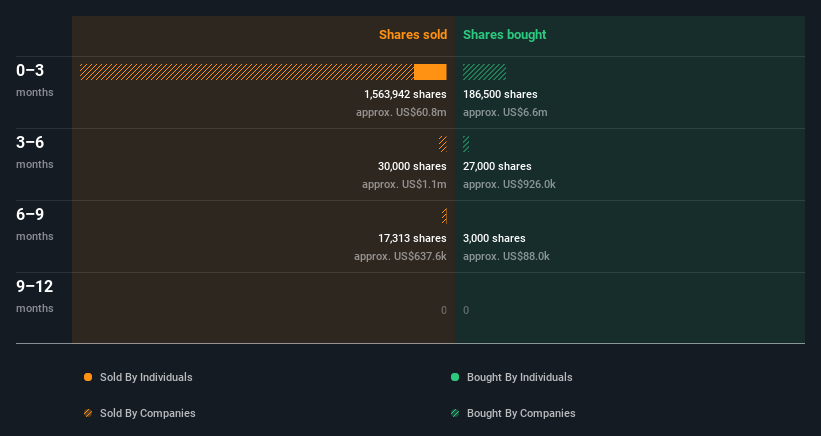Click the '3–6' months row label

(x=30, y=142)
